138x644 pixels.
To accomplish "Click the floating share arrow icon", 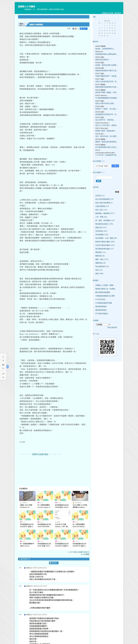I will coord(3,374).
